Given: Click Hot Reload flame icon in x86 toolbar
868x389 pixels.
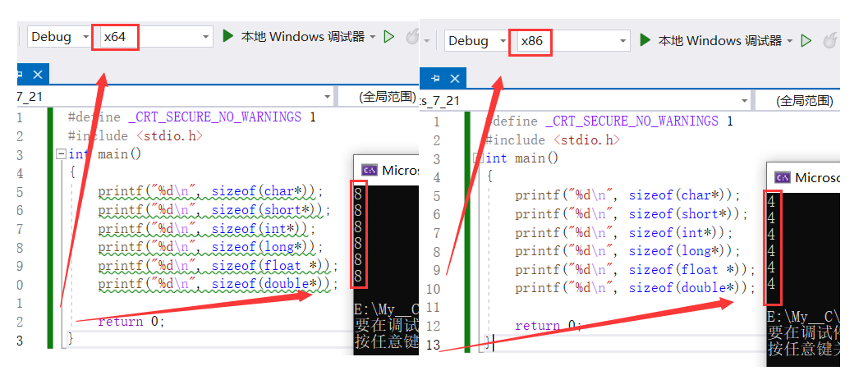Looking at the screenshot, I should click(x=829, y=40).
